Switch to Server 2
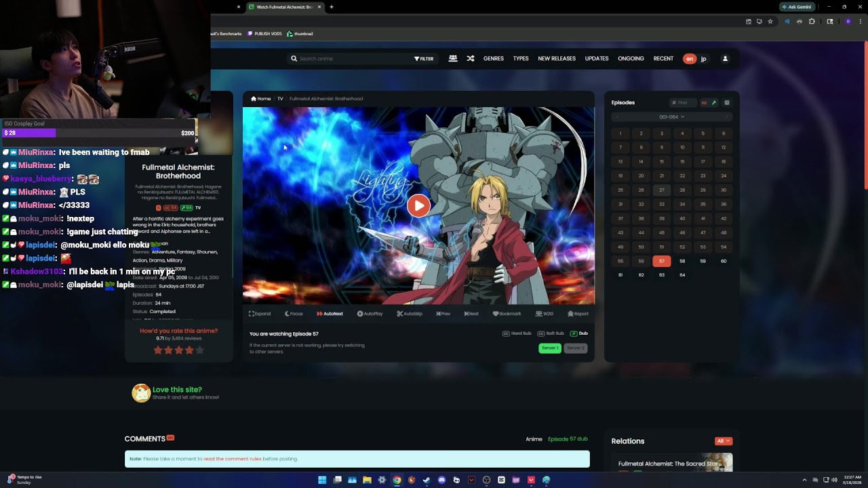 tap(576, 348)
